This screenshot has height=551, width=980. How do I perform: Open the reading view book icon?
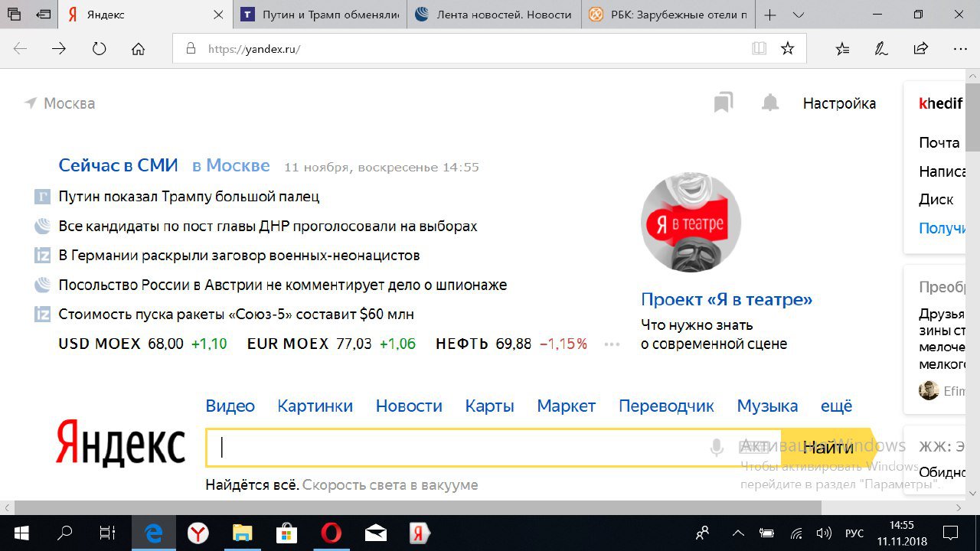(759, 49)
